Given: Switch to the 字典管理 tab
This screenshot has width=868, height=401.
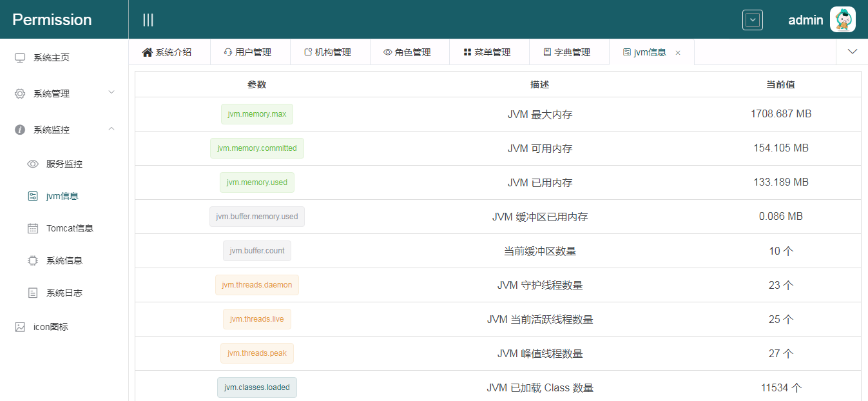Looking at the screenshot, I should coord(569,52).
